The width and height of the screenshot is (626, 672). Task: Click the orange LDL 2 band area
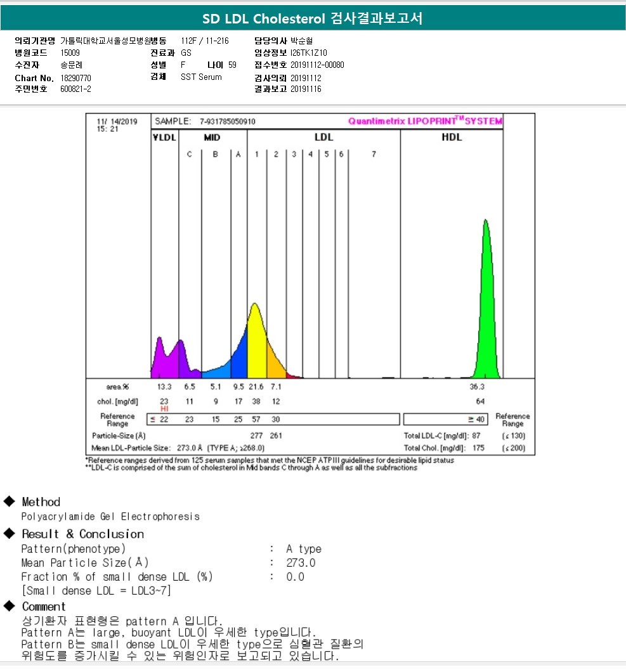[x=275, y=363]
